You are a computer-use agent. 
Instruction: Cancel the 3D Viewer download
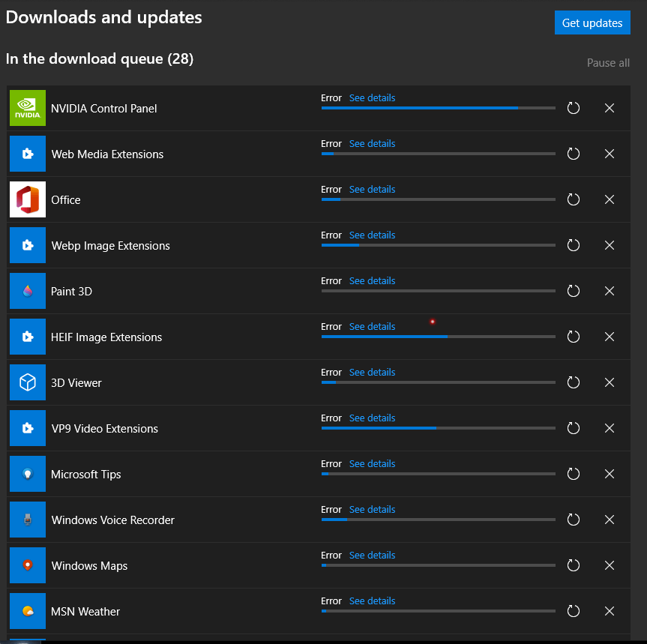[610, 383]
